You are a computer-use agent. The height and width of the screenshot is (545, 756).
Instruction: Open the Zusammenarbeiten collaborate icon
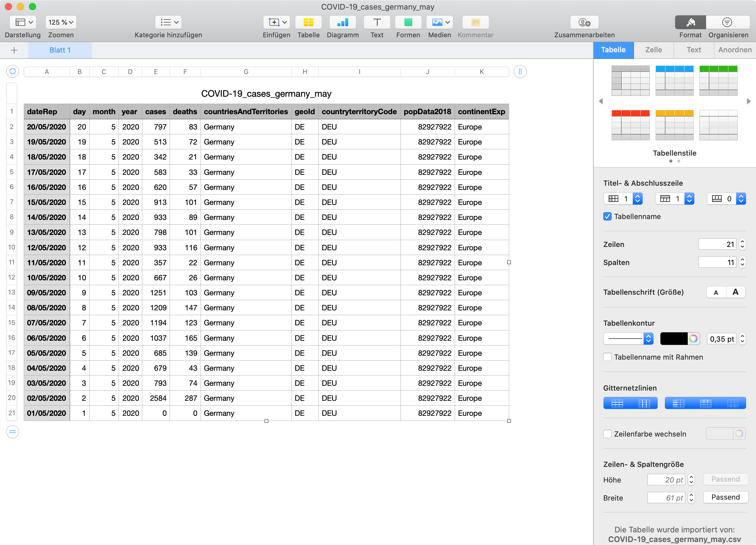pyautogui.click(x=584, y=22)
